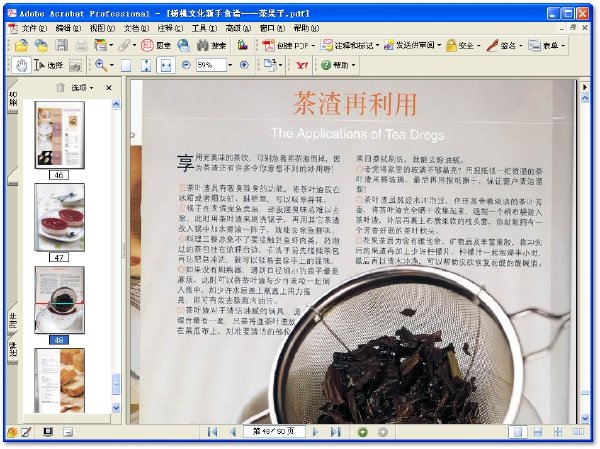Viewport: 600px width, 449px height.
Task: Open the 文档 (Document) menu
Action: click(x=136, y=28)
